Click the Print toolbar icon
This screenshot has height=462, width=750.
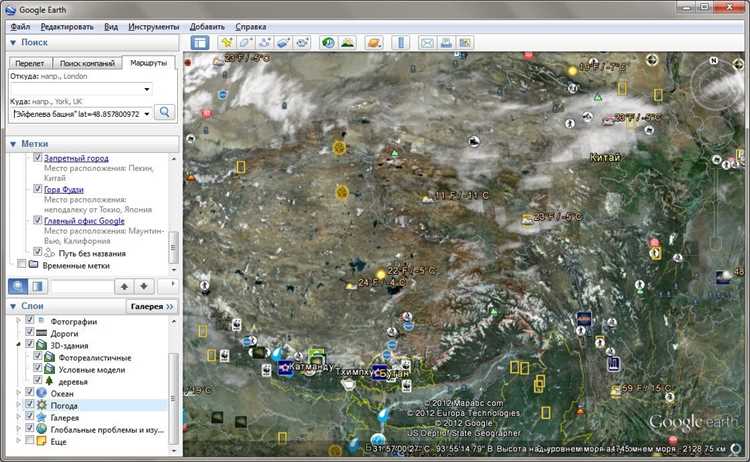[x=446, y=43]
